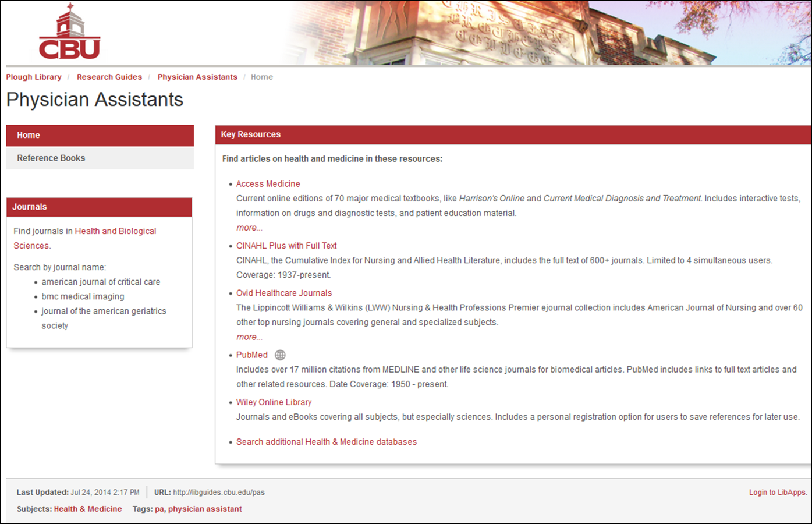Open Wiley Online Library link
Image resolution: width=812 pixels, height=524 pixels.
274,402
